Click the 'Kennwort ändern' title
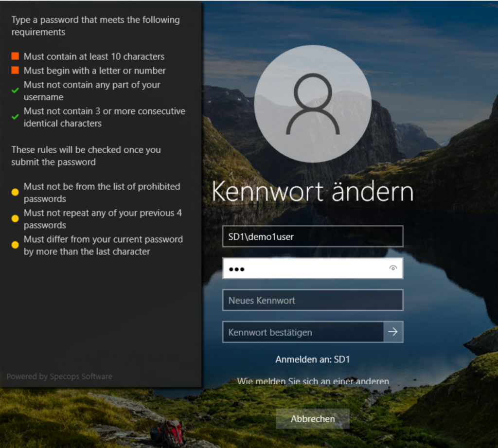 tap(313, 191)
